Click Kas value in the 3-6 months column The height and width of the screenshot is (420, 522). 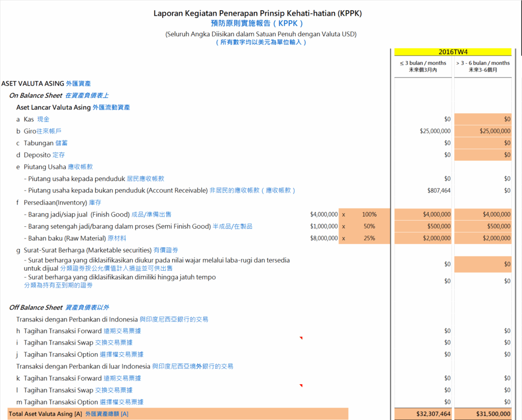506,119
